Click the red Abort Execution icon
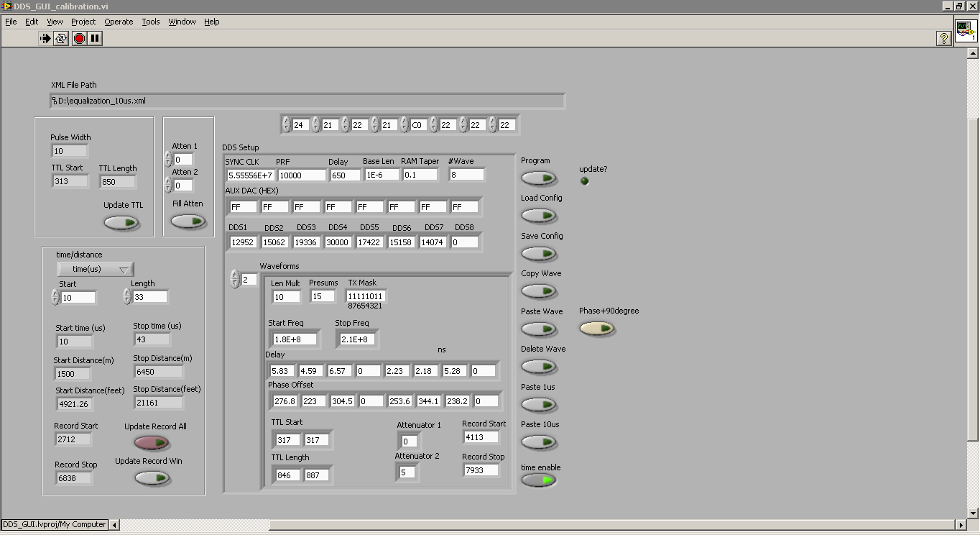980x535 pixels. [x=79, y=38]
